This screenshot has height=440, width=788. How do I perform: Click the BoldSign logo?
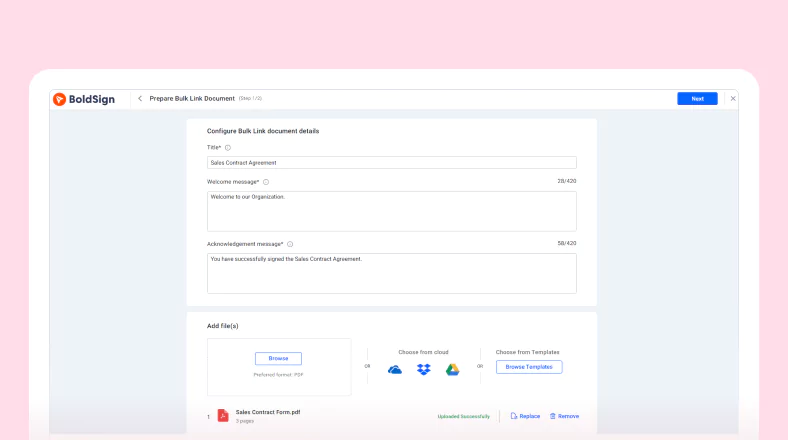click(x=84, y=99)
